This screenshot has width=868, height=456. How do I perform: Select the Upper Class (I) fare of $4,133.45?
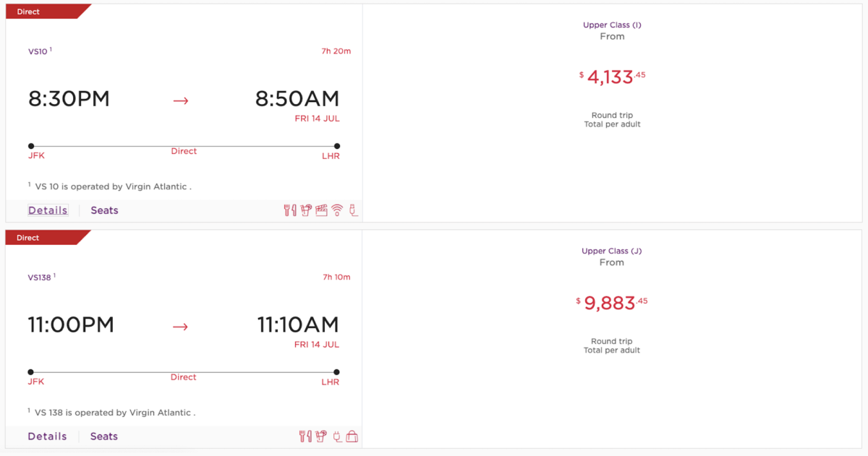pyautogui.click(x=613, y=76)
